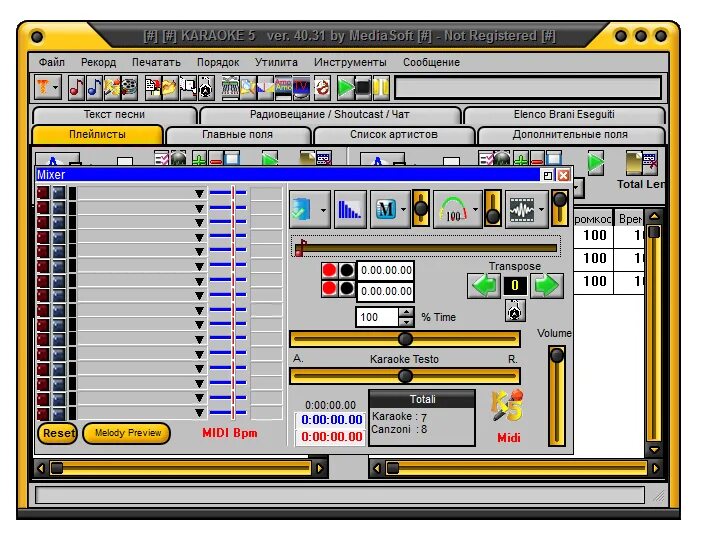The width and height of the screenshot is (708, 548).
Task: Click the song position bar with note marker
Action: pyautogui.click(x=426, y=247)
